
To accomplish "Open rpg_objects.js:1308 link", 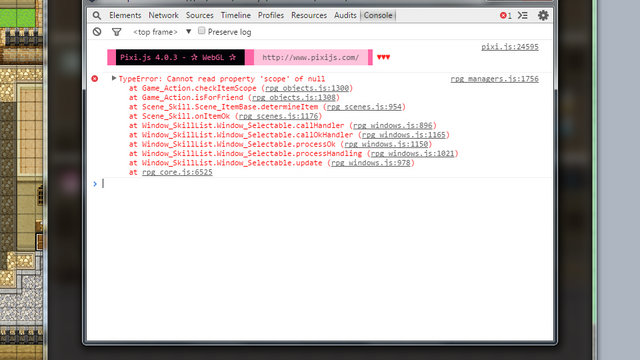I will coord(294,98).
